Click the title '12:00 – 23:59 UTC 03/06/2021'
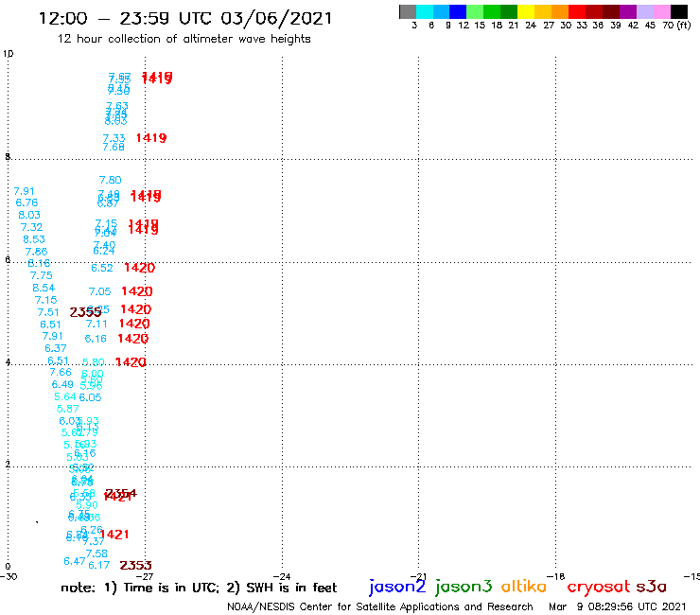This screenshot has height=615, width=700. 185,18
